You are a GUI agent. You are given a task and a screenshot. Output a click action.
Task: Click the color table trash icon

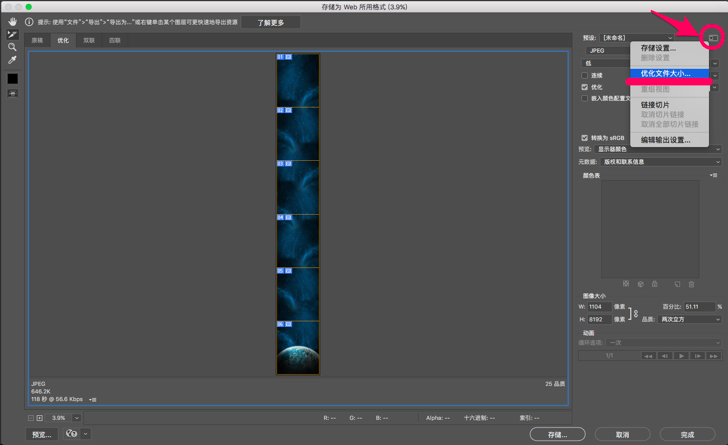click(x=691, y=284)
